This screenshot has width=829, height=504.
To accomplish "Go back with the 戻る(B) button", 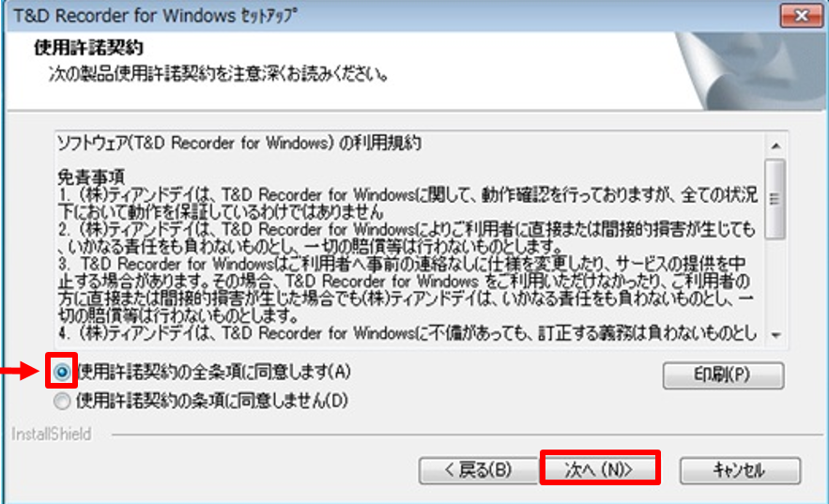I will (479, 469).
